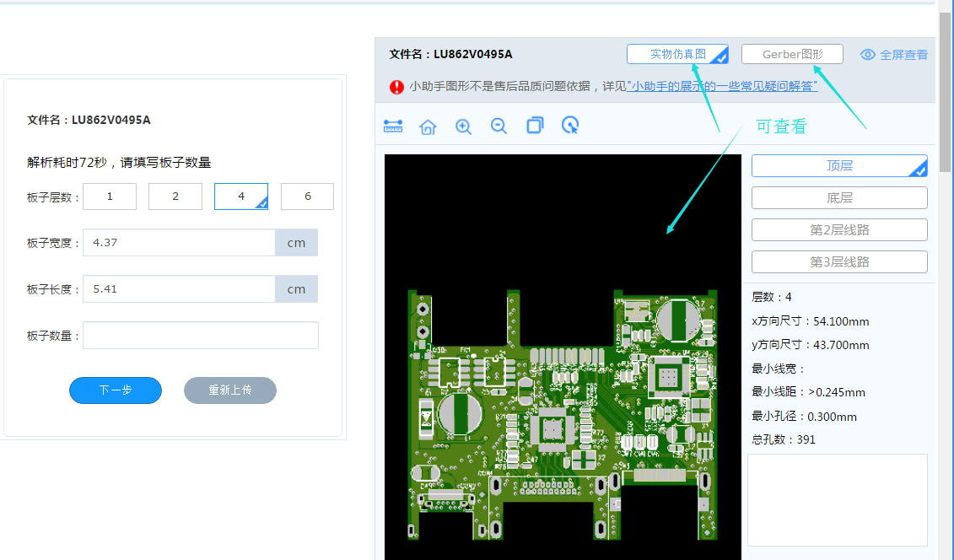The height and width of the screenshot is (560, 954).
Task: Click the 板子数量 input field
Action: pyautogui.click(x=200, y=335)
